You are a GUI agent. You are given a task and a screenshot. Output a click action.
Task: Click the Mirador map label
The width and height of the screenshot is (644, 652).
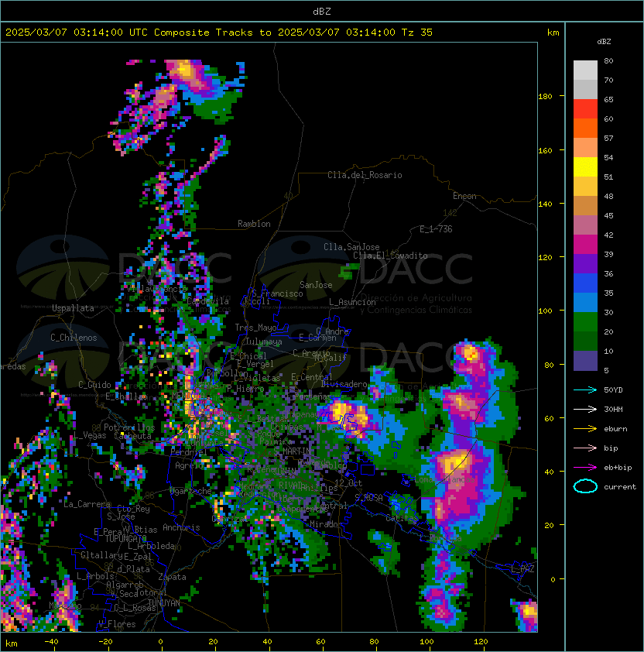pos(327,524)
